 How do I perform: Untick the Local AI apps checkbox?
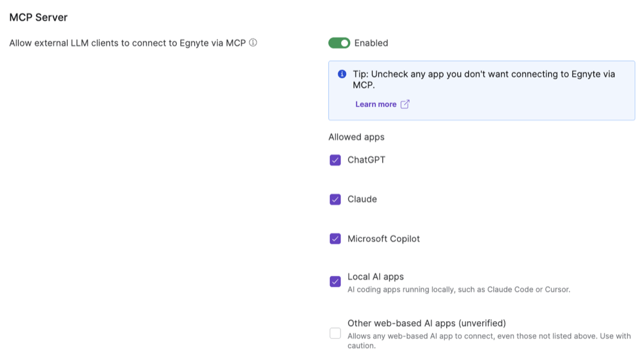[335, 282]
